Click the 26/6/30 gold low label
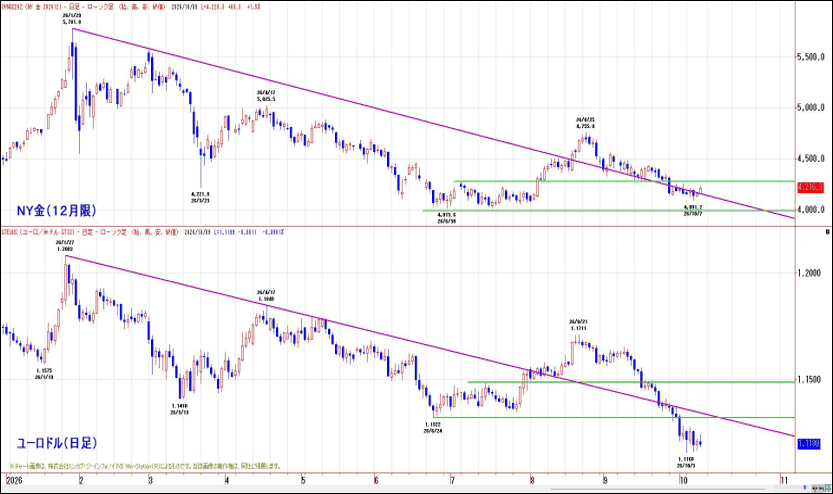 click(447, 222)
